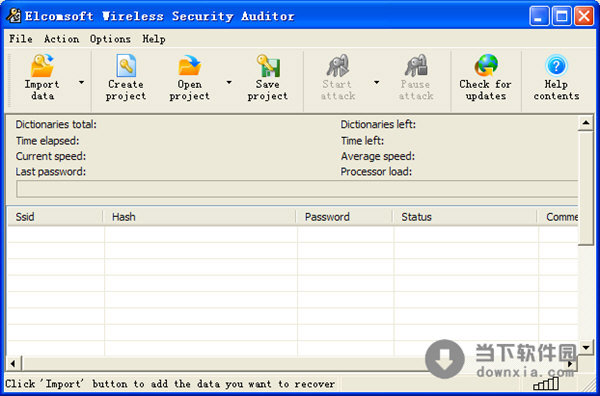Click the Start attack icon
The height and width of the screenshot is (396, 600).
pyautogui.click(x=338, y=65)
